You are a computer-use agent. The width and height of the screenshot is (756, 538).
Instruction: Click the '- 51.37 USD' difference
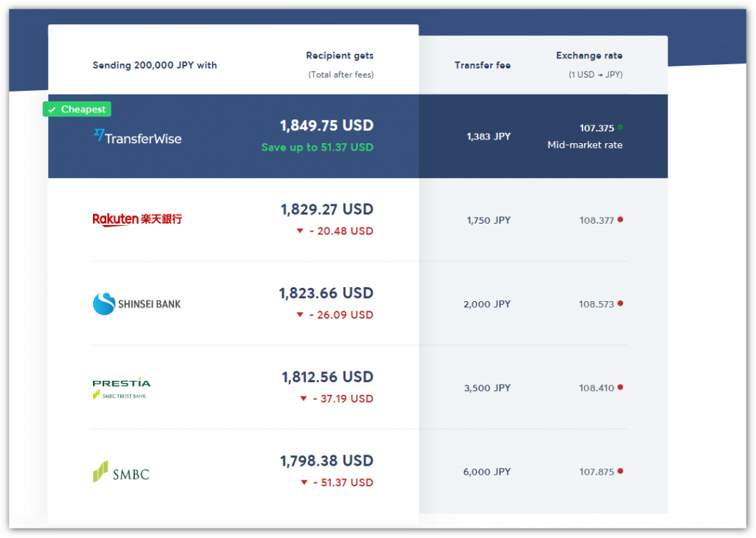(x=343, y=483)
